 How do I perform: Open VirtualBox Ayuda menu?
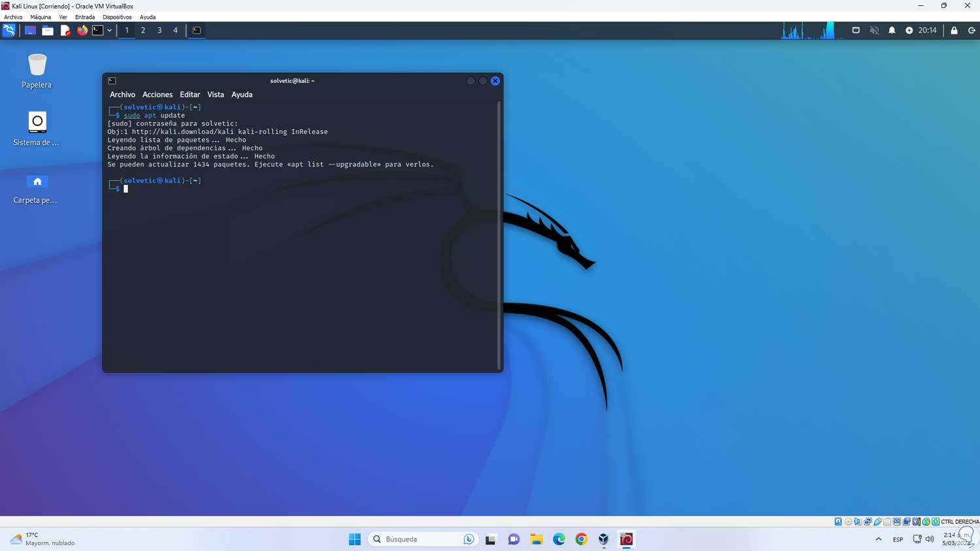click(148, 17)
